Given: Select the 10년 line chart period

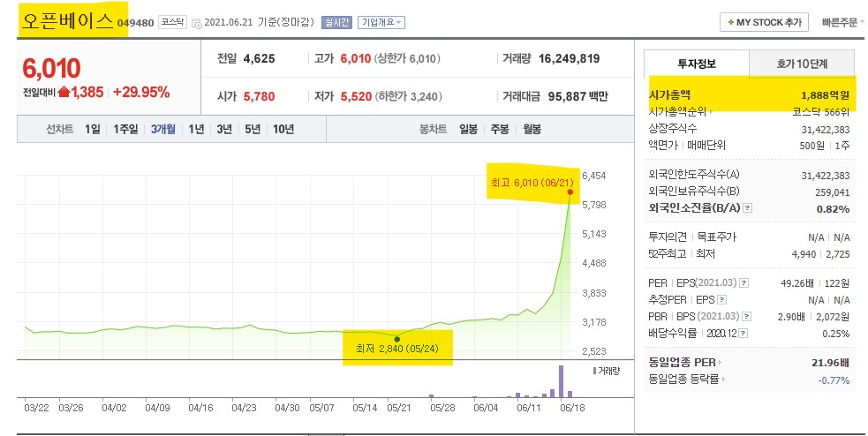Looking at the screenshot, I should click(283, 129).
